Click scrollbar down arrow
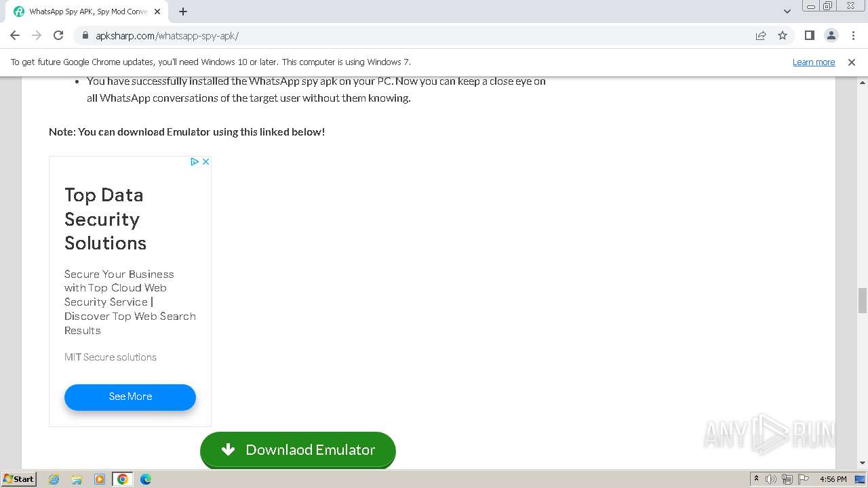 click(x=863, y=463)
